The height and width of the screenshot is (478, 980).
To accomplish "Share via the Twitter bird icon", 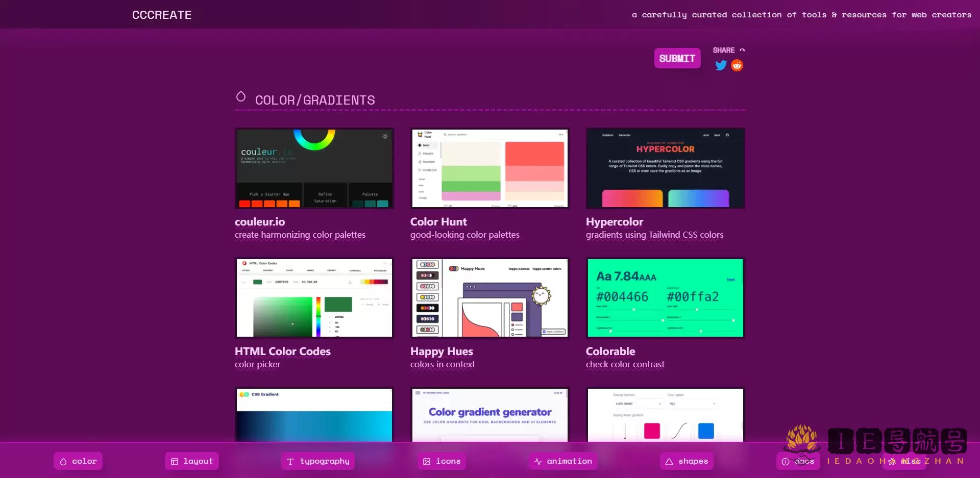I will pyautogui.click(x=720, y=65).
